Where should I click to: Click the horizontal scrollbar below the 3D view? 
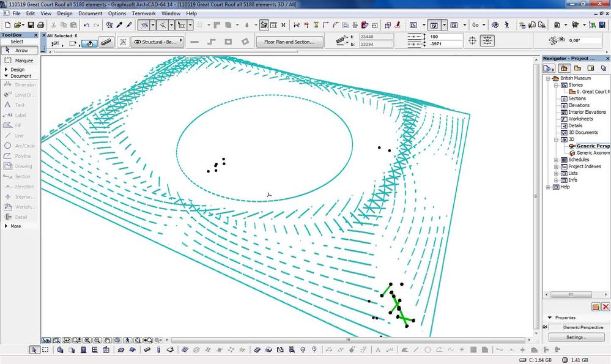(348, 340)
